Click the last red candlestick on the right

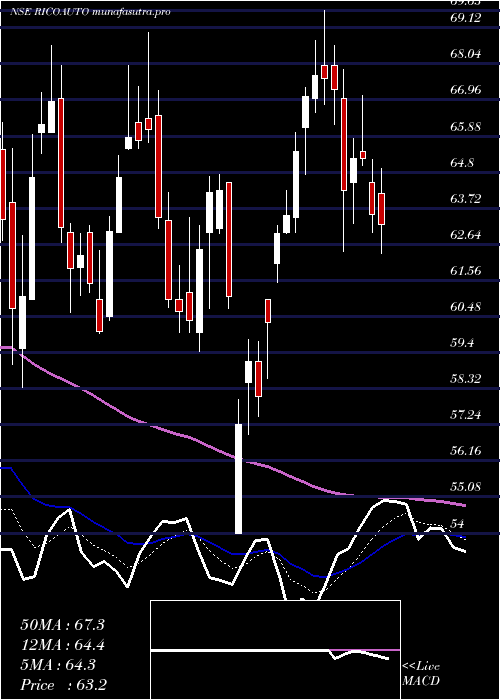coord(382,209)
